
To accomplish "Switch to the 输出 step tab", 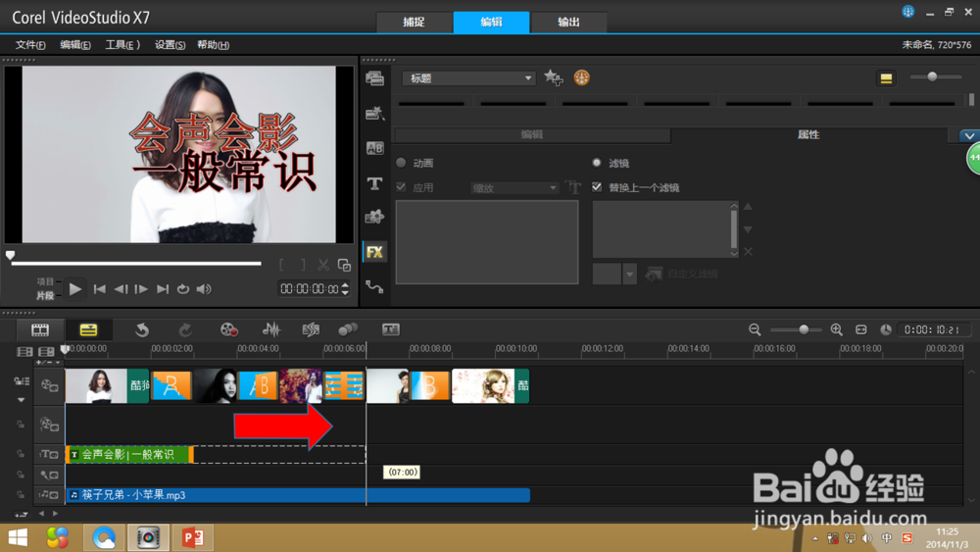I will [x=568, y=22].
